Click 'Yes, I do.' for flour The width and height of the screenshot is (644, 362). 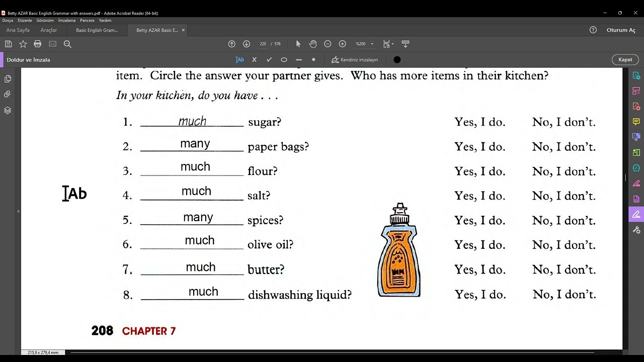pos(479,171)
